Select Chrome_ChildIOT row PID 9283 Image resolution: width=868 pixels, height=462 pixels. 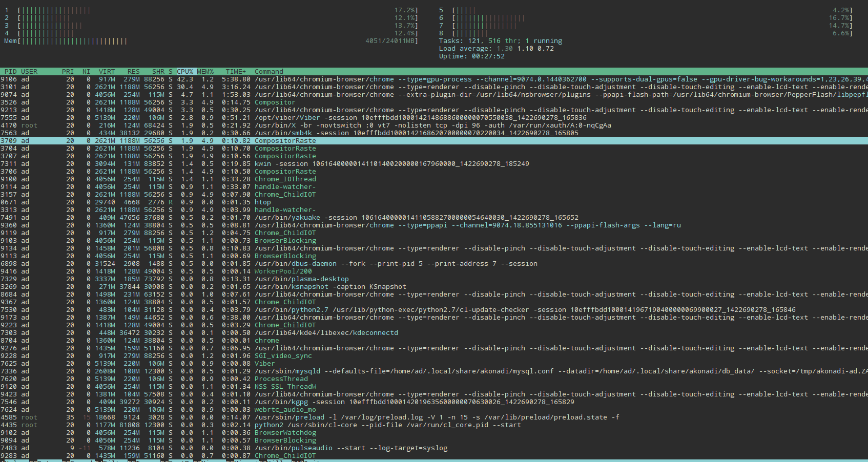pyautogui.click(x=434, y=456)
